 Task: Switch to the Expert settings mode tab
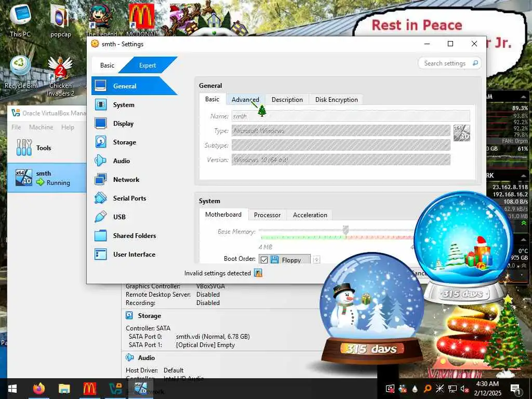[147, 65]
